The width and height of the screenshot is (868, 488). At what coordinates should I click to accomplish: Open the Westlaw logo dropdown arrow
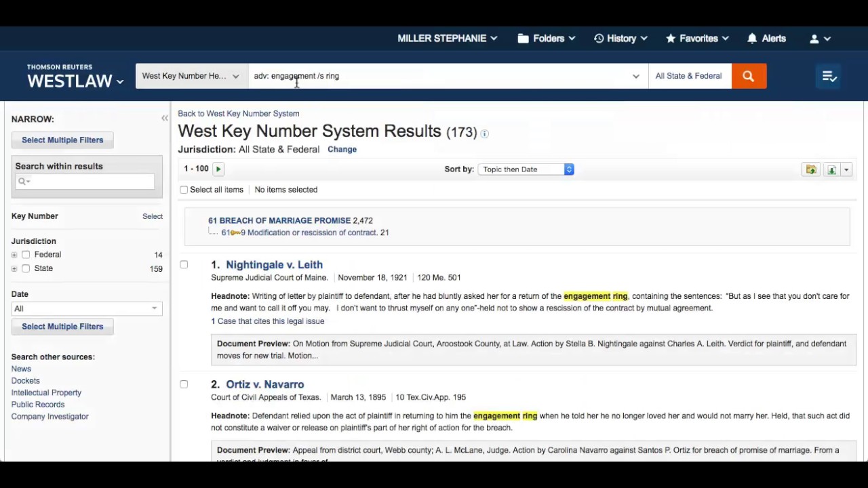click(120, 82)
